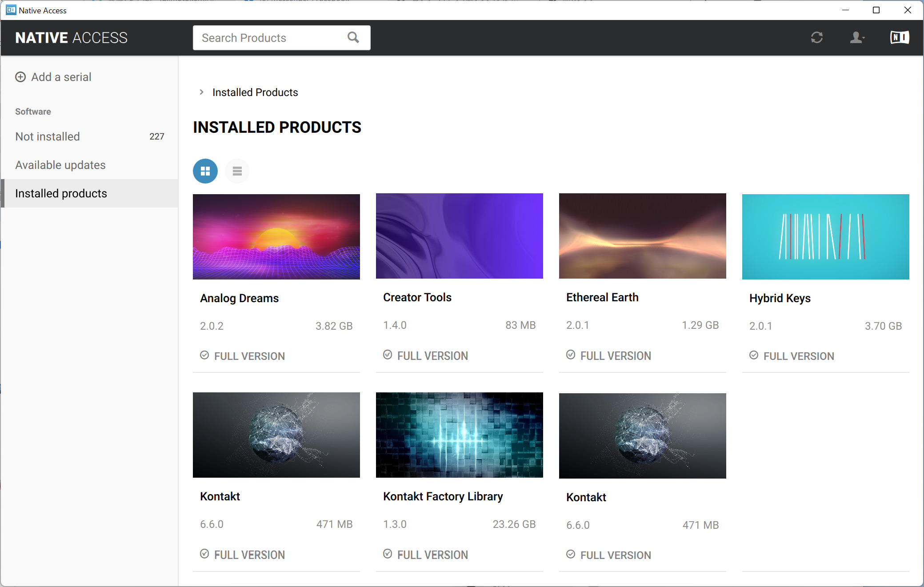Click the Creator Tools title
The width and height of the screenshot is (924, 587).
tap(417, 297)
